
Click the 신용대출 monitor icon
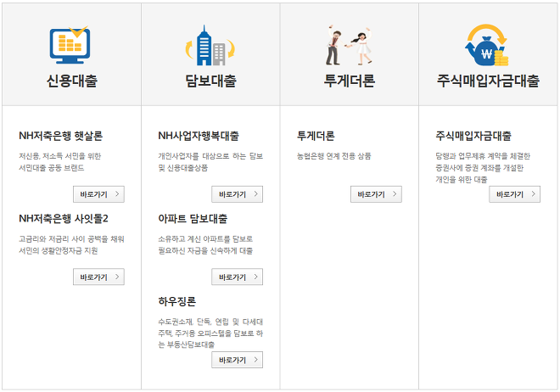point(70,45)
